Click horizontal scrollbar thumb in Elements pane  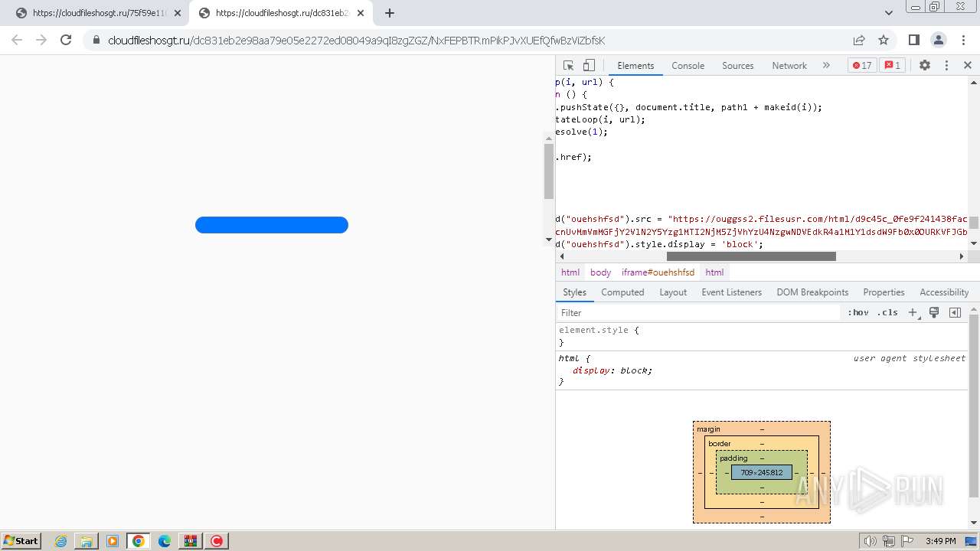pos(751,256)
